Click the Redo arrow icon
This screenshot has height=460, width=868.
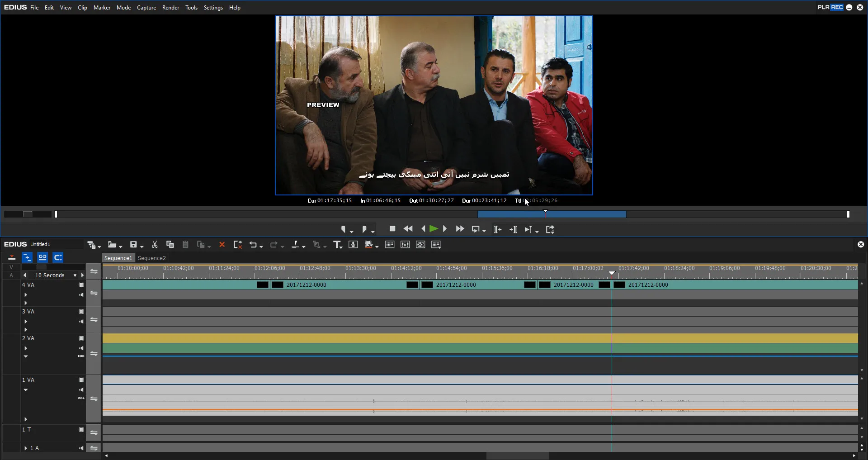[274, 245]
